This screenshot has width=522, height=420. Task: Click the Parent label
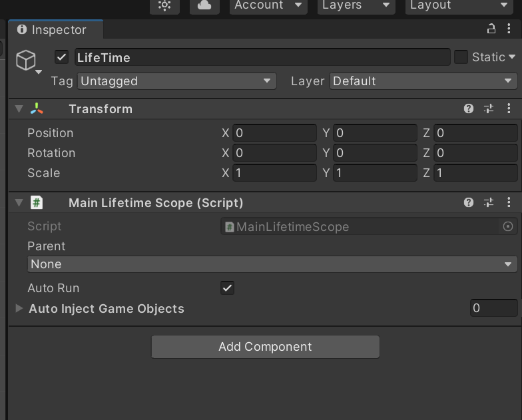(47, 246)
